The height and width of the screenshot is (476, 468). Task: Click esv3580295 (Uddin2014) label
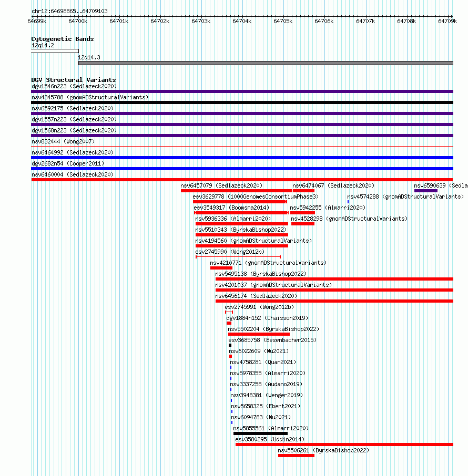(x=270, y=440)
